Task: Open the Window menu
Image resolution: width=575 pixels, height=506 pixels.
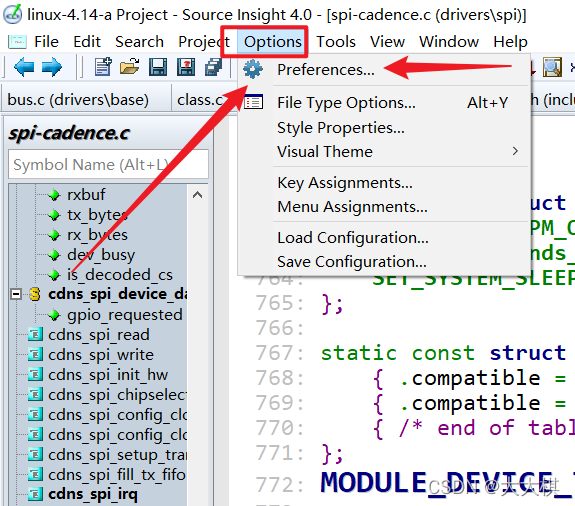Action: click(449, 42)
